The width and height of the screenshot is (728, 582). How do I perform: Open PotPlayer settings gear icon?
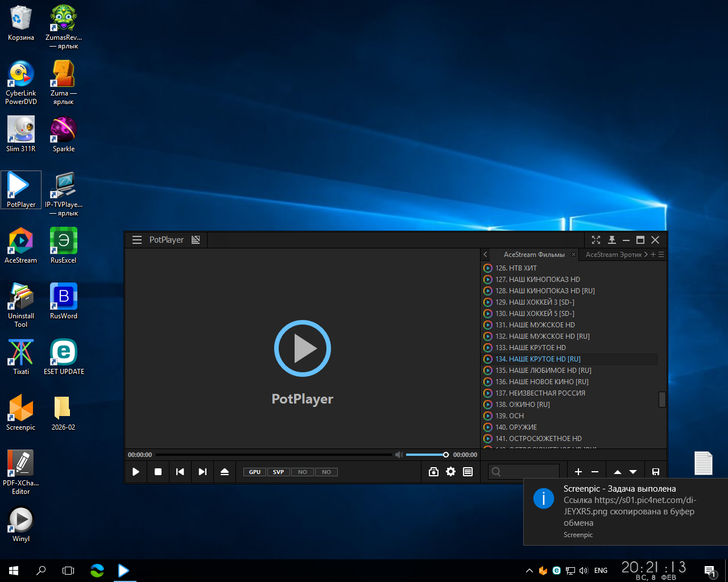coord(450,472)
